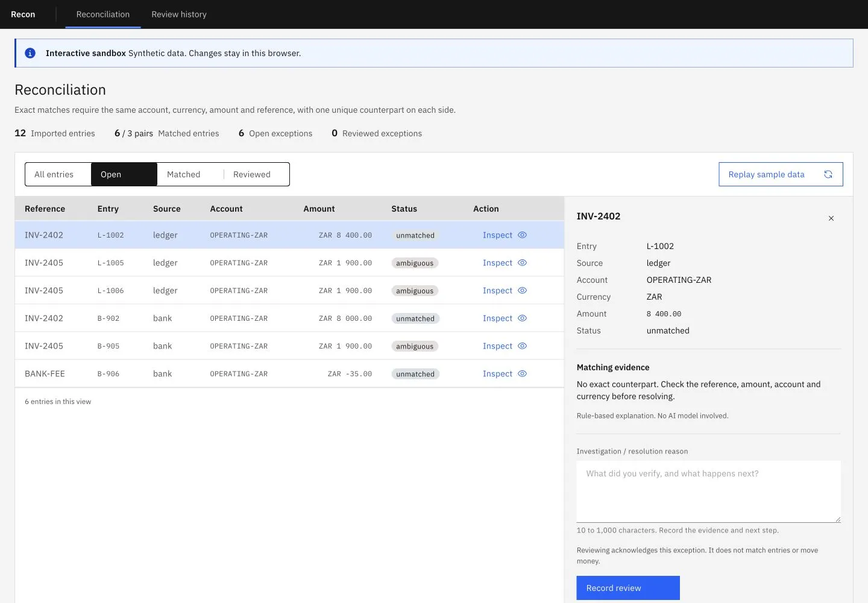
Task: Focus the investigation reason text area
Action: pyautogui.click(x=708, y=491)
